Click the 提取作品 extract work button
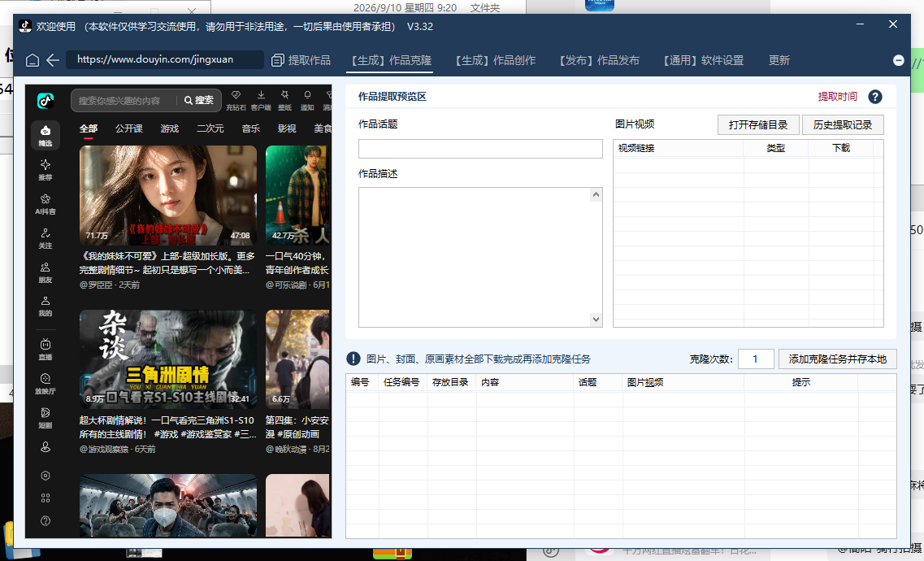The image size is (924, 561). click(x=301, y=60)
